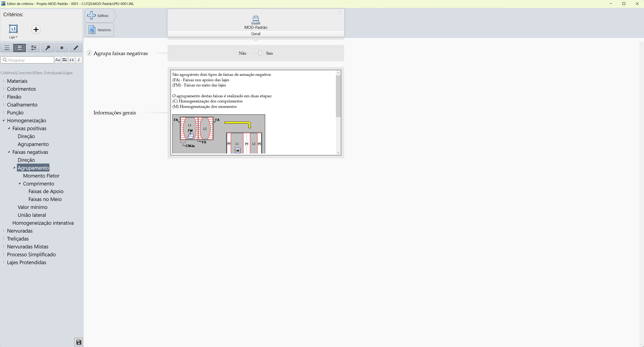
Task: Click the key icon in the toolbar
Action: [48, 48]
